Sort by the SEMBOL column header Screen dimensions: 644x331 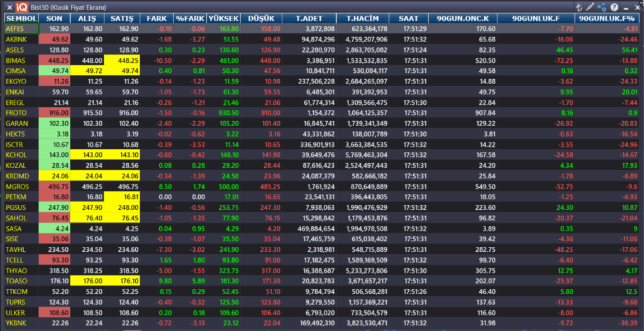click(22, 18)
